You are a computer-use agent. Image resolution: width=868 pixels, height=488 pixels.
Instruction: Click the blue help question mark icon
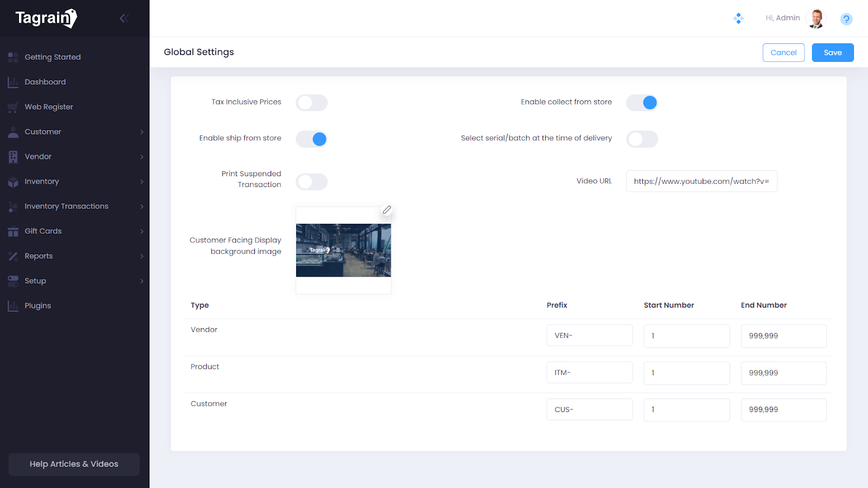[x=846, y=20]
